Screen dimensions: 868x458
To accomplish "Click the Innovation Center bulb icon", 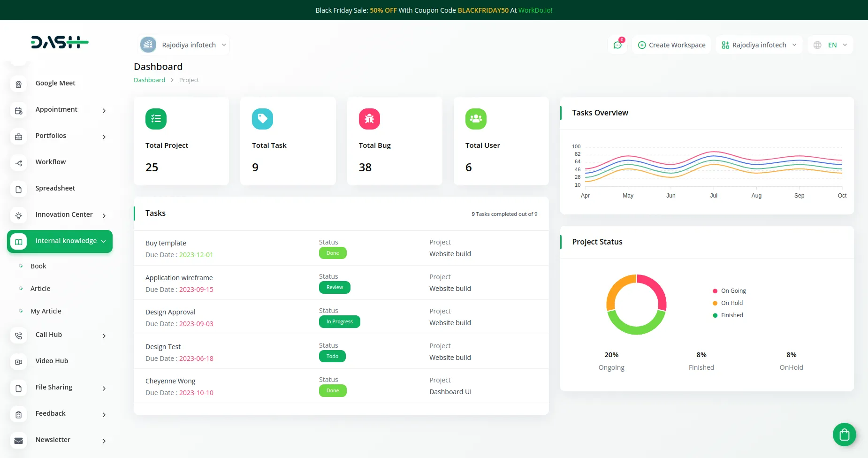I will pos(19,215).
